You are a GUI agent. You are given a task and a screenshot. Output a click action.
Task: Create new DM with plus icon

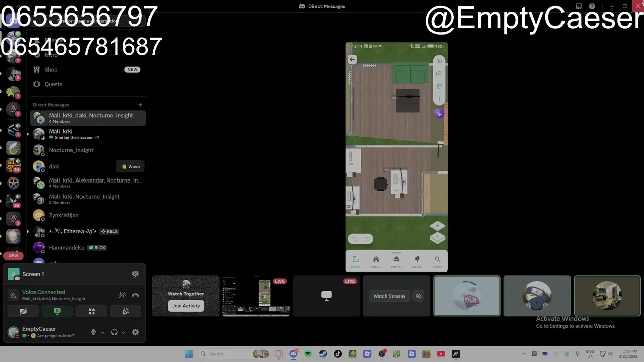140,105
